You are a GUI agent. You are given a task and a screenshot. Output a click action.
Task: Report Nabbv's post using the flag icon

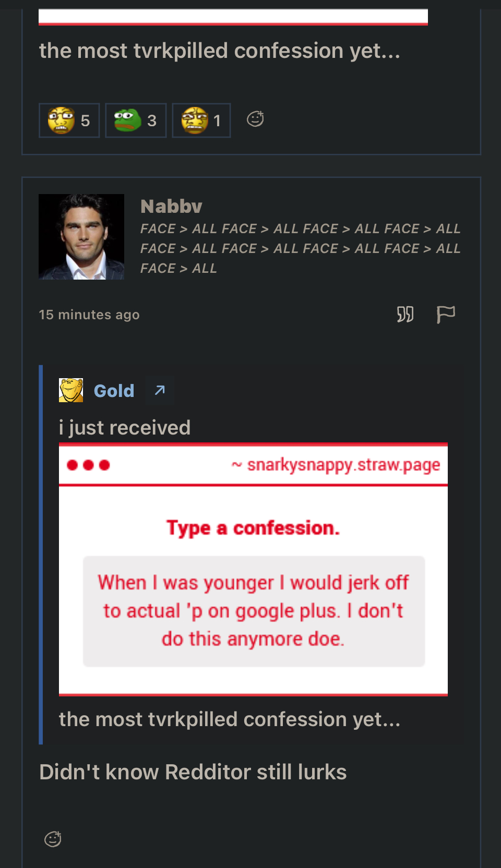click(x=446, y=315)
